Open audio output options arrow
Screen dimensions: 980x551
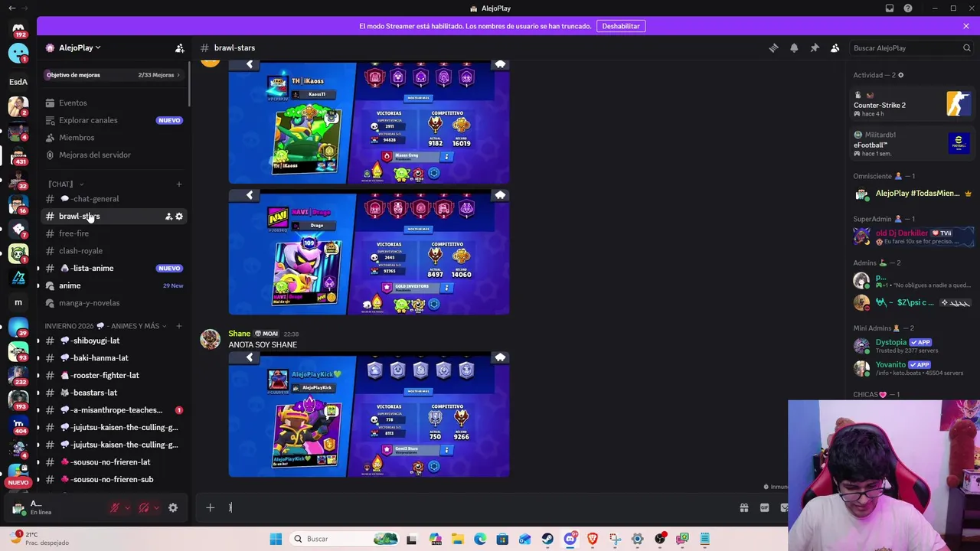(156, 507)
